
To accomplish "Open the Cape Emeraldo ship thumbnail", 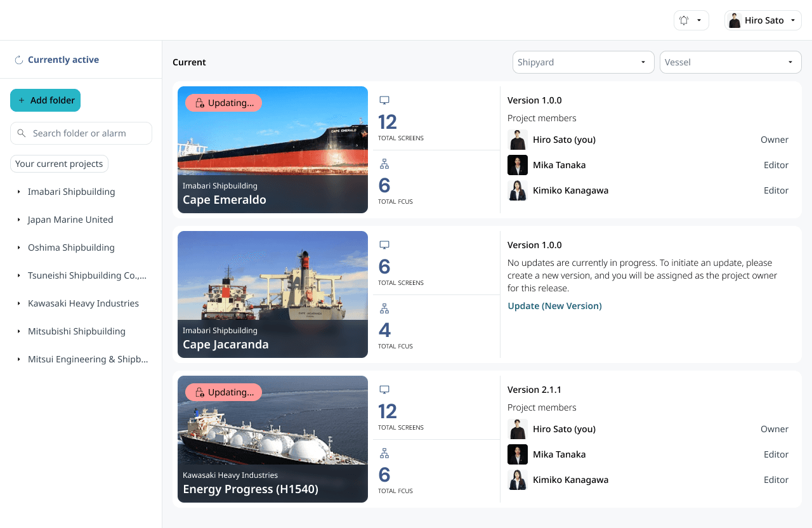I will (273, 150).
